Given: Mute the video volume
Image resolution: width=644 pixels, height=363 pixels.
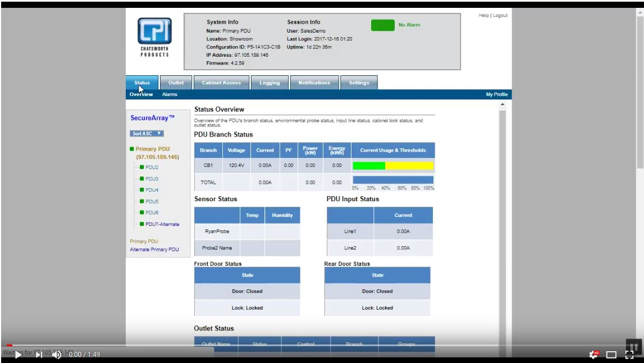Looking at the screenshot, I should (x=57, y=355).
